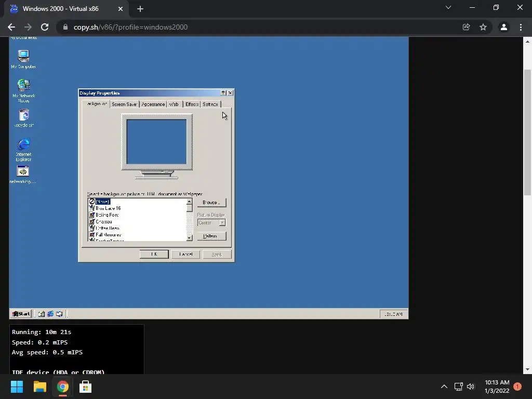Screen dimensions: 532x399
Task: Click Cancel in Display Properties
Action: coord(185,254)
